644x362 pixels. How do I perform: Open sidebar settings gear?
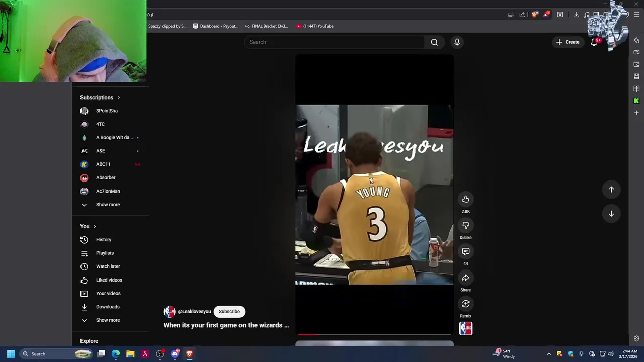pos(636,338)
